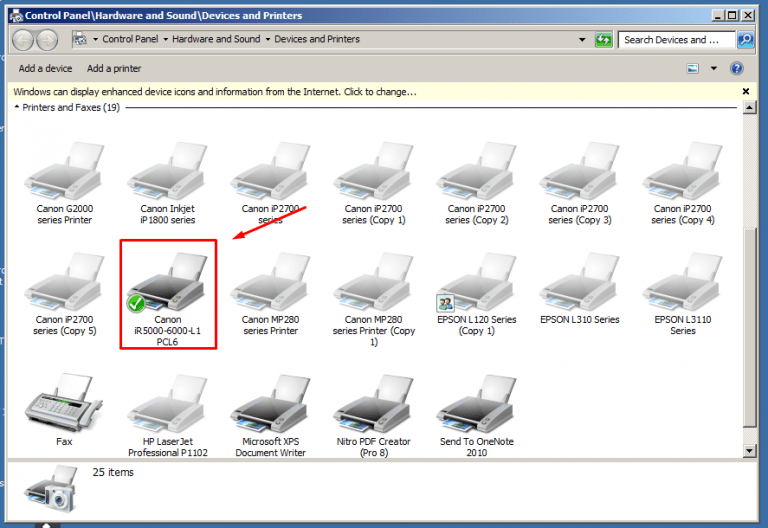Click the search magnifier icon
The width and height of the screenshot is (768, 528).
(745, 40)
